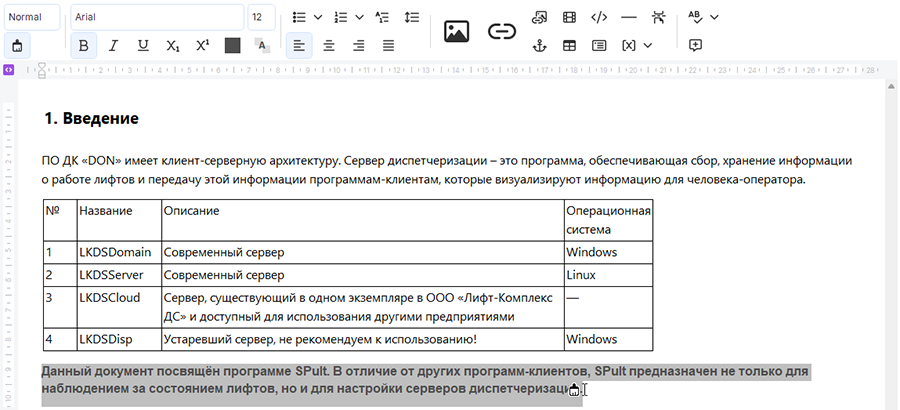The image size is (900, 410).
Task: Insert code snippet with </> icon
Action: click(599, 17)
